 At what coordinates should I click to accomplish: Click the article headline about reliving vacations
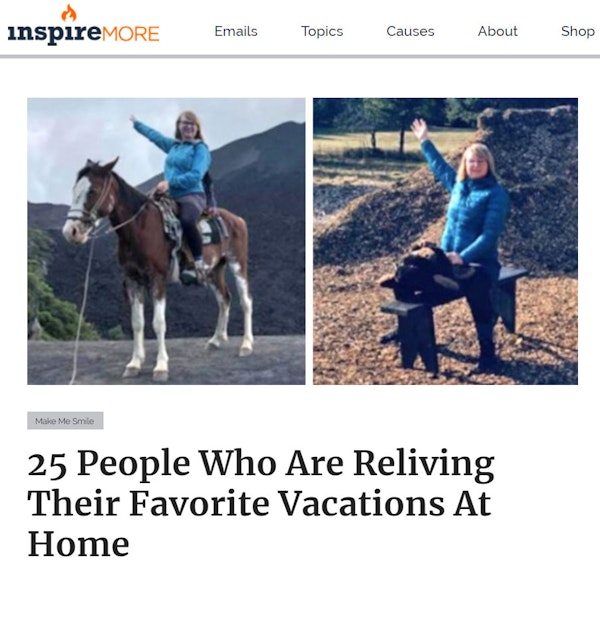(x=261, y=503)
